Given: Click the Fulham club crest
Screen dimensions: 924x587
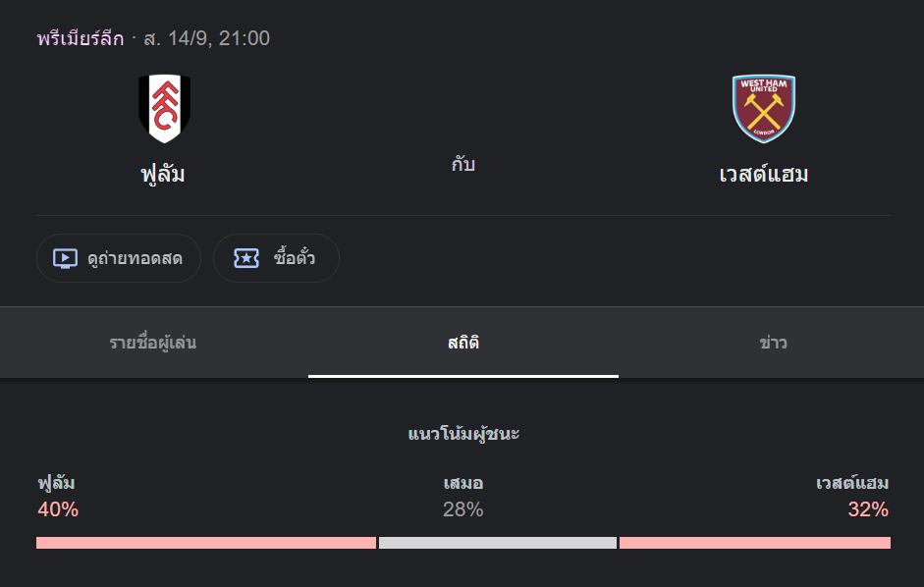Looking at the screenshot, I should coord(164,108).
